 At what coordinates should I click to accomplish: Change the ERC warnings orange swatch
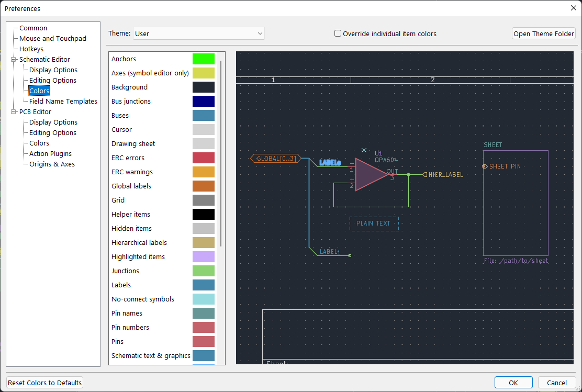click(204, 172)
